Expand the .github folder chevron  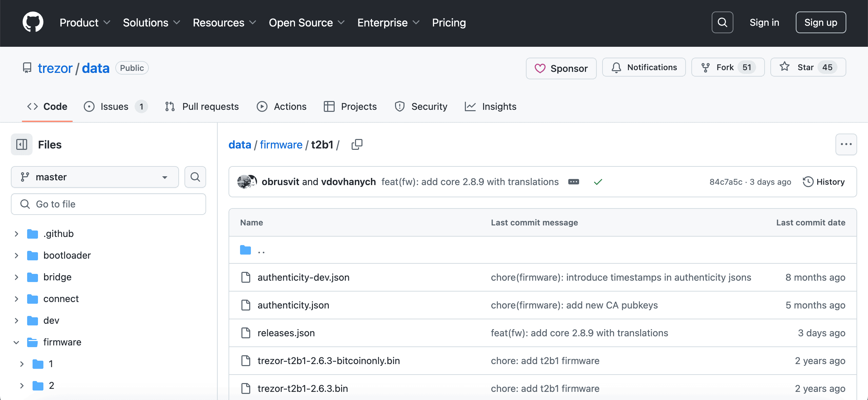pyautogui.click(x=16, y=234)
